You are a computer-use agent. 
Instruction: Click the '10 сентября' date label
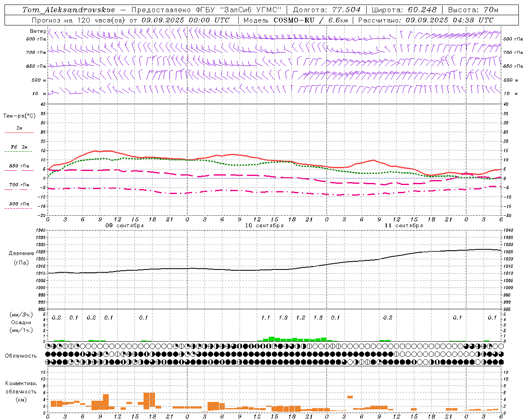tap(264, 226)
